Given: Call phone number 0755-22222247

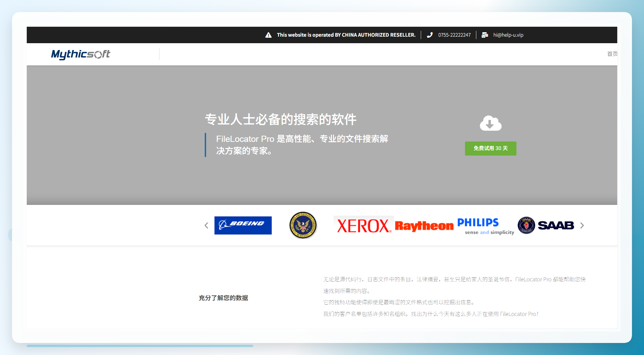Looking at the screenshot, I should tap(454, 35).
